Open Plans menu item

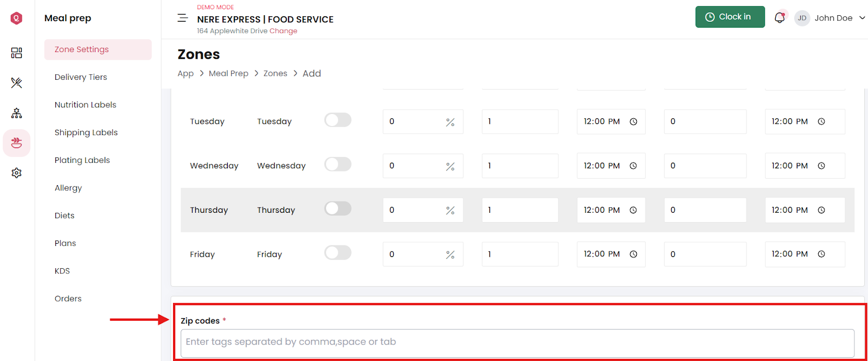(x=65, y=243)
